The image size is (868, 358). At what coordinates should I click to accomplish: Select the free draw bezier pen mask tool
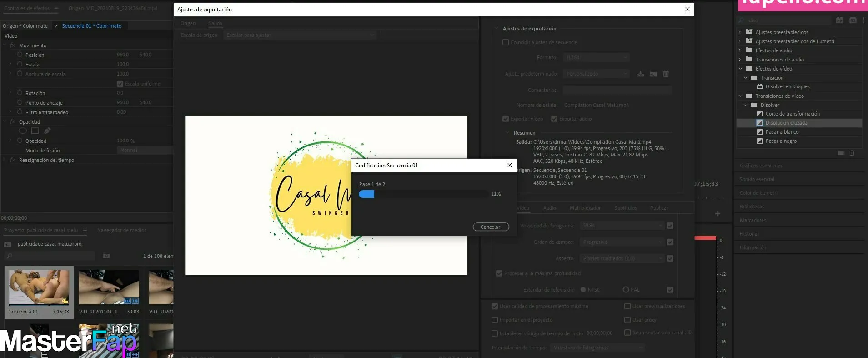pyautogui.click(x=47, y=131)
